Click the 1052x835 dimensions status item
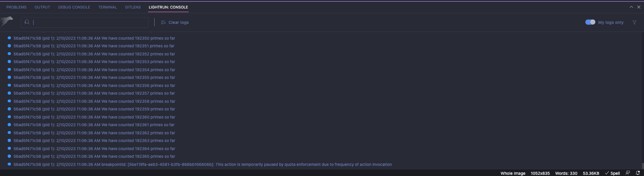644x176 pixels. coord(540,173)
